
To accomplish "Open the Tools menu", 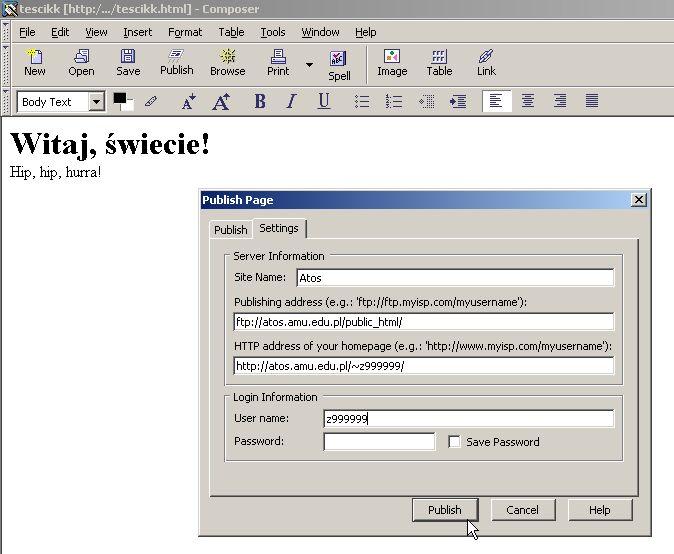I will pos(273,32).
